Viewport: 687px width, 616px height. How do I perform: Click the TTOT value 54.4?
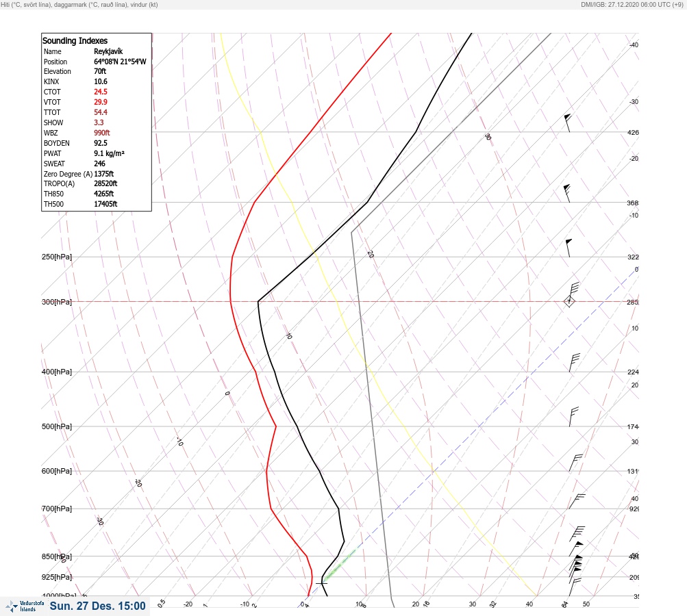(x=100, y=112)
